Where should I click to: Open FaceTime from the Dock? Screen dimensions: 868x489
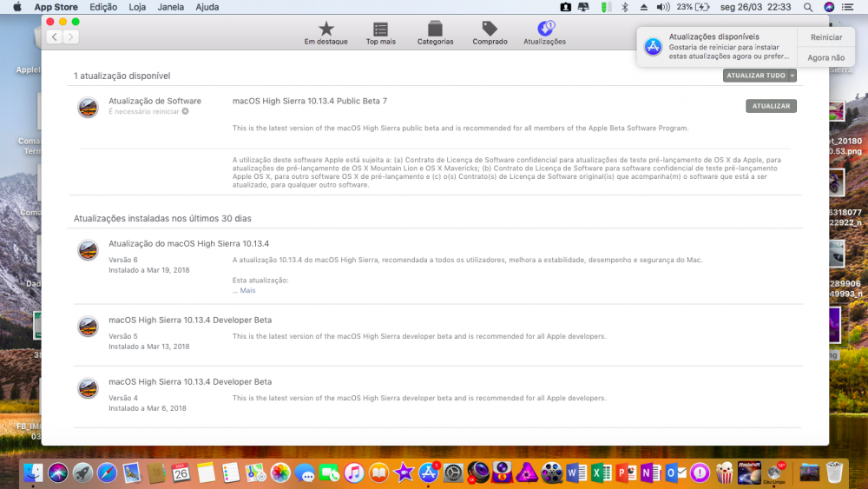[329, 473]
